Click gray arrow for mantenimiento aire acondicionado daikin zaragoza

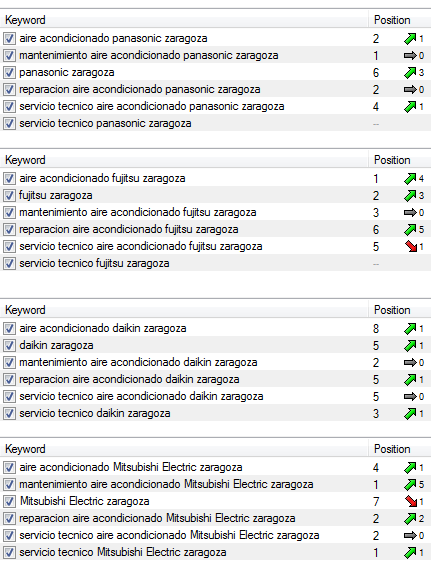point(410,363)
